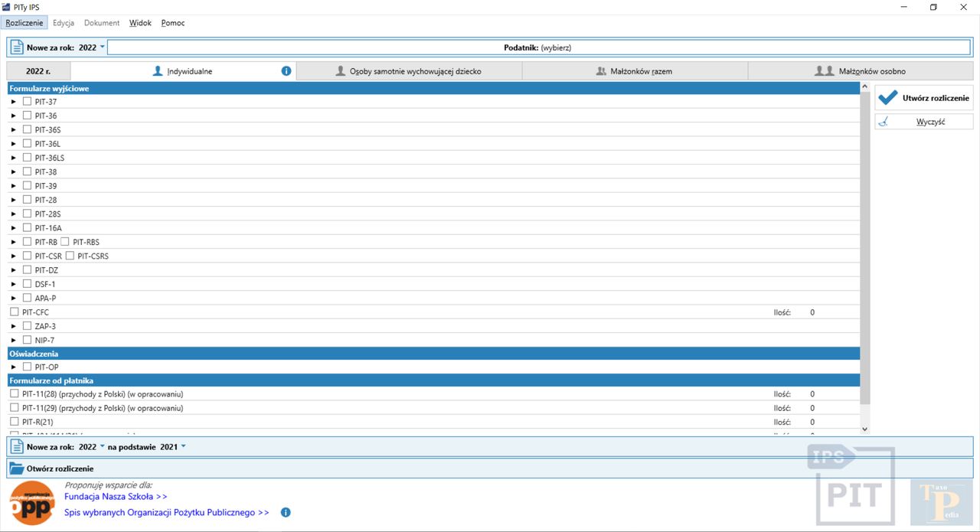Enable the PIT-36L checkbox
The image size is (980, 532).
(x=27, y=144)
